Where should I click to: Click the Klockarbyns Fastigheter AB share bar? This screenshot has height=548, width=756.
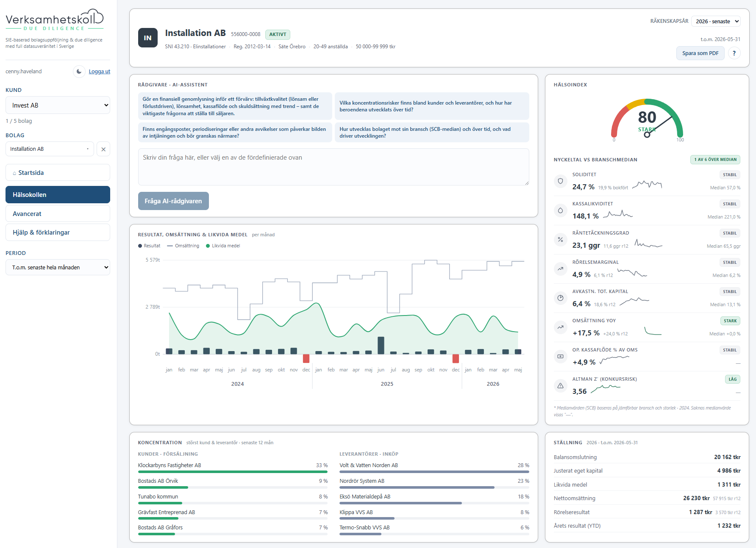233,472
